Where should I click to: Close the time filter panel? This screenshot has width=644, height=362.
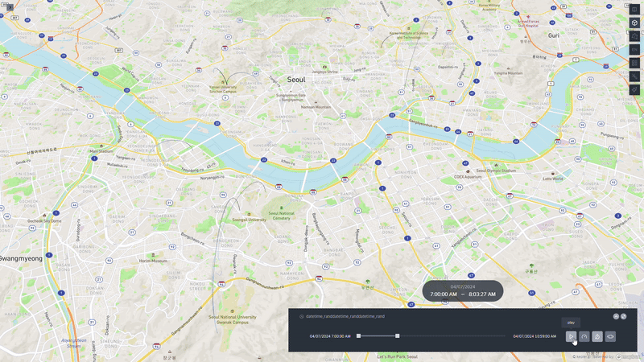pos(623,316)
